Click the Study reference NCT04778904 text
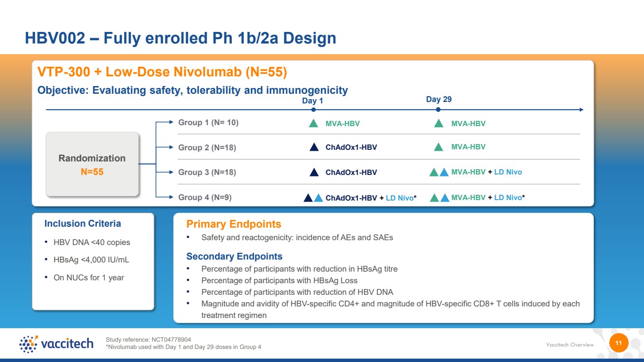 pyautogui.click(x=152, y=339)
